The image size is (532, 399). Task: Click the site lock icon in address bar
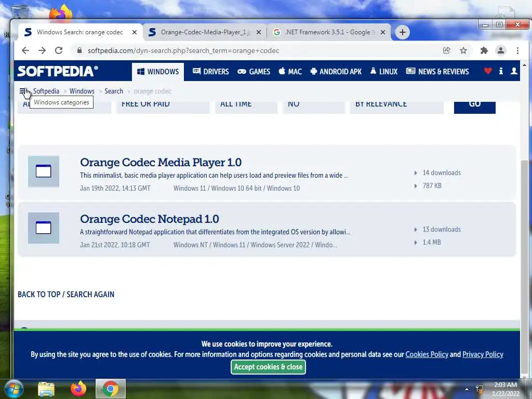79,50
